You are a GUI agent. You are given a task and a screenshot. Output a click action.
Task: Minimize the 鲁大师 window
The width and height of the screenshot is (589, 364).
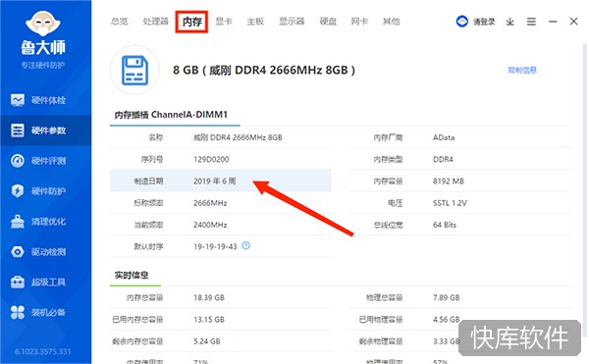pos(553,22)
